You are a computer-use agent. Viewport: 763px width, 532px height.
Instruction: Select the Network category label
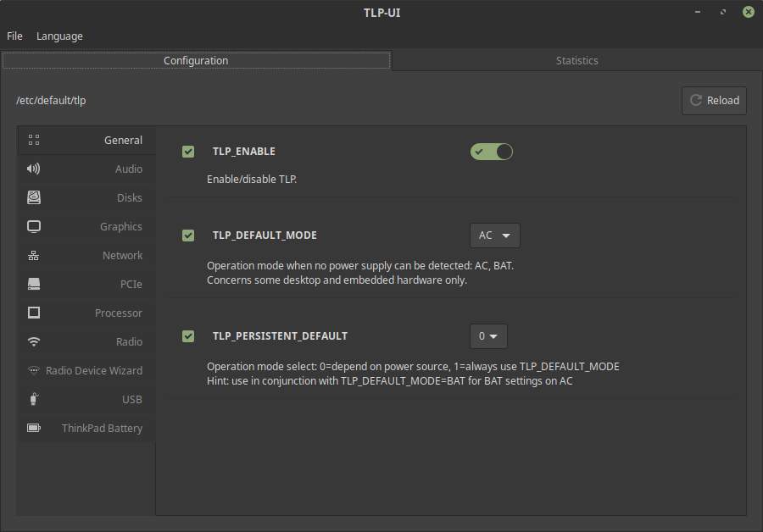coord(122,255)
